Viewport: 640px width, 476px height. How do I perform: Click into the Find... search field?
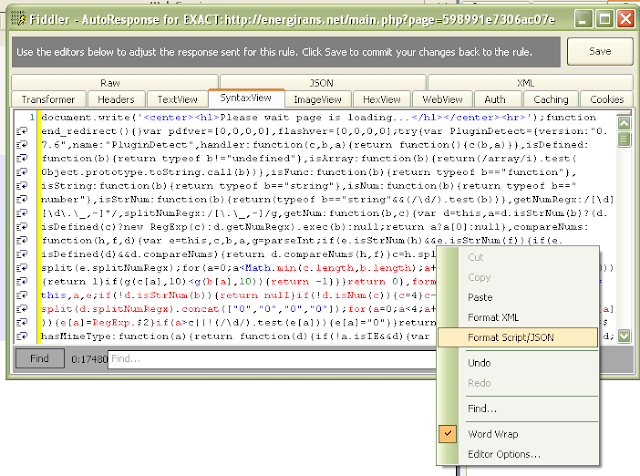[272, 359]
